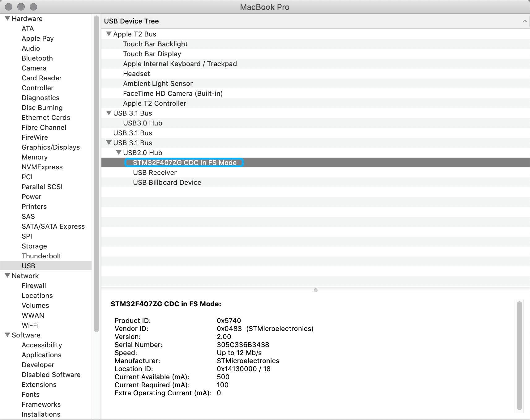Screen dimensions: 530x420
Task: Collapse the USB 3.1 Bus node containing USB2.0 Hub
Action: coord(109,143)
